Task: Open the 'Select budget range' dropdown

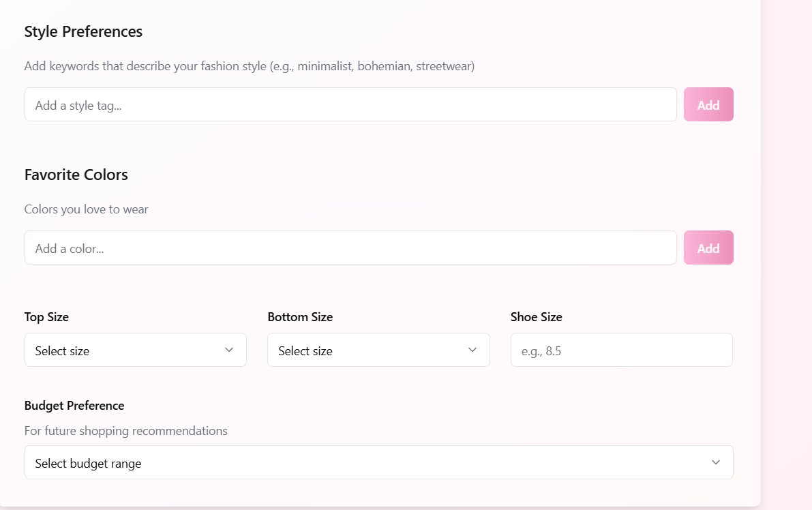Action: [x=378, y=463]
